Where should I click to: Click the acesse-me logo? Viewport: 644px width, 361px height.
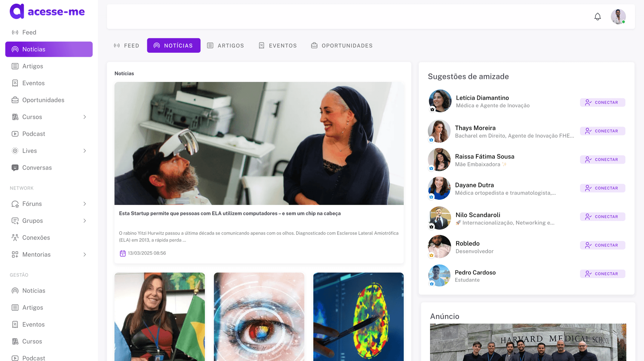pyautogui.click(x=47, y=11)
